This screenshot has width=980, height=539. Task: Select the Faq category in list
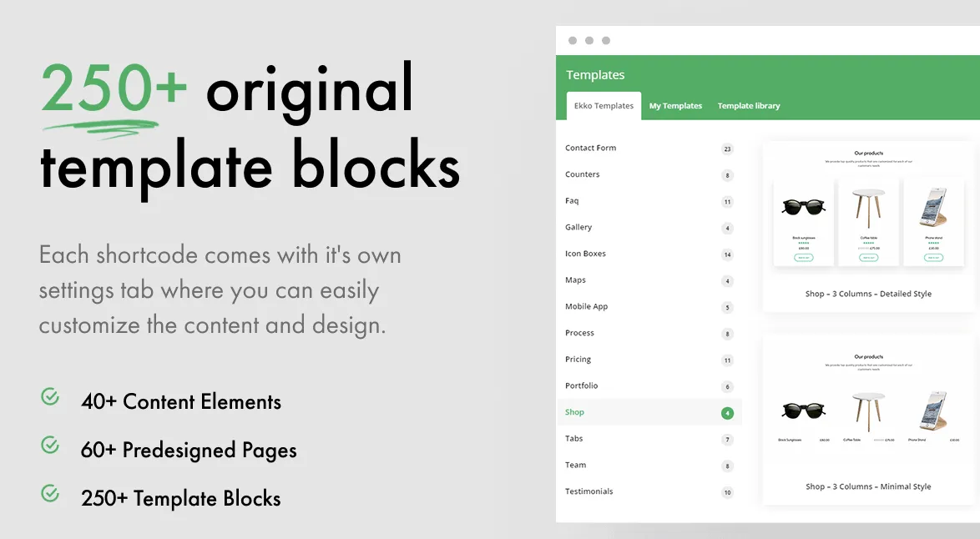(x=649, y=200)
